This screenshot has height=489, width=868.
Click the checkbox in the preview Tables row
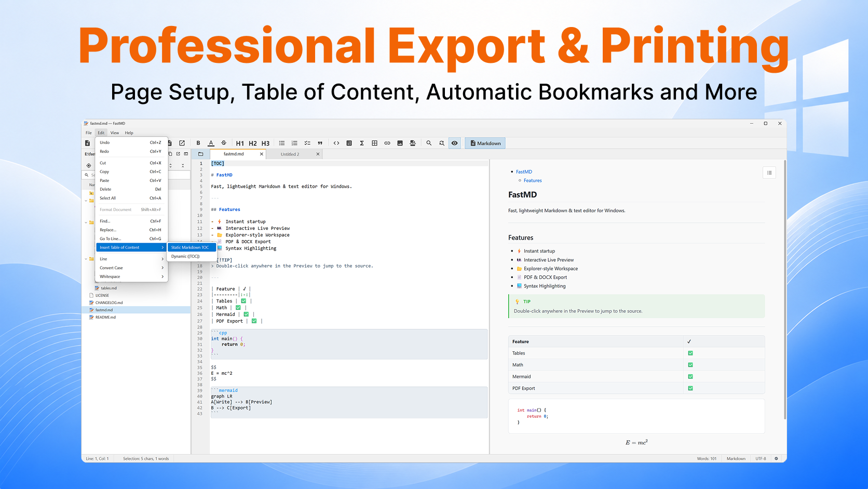coord(690,353)
